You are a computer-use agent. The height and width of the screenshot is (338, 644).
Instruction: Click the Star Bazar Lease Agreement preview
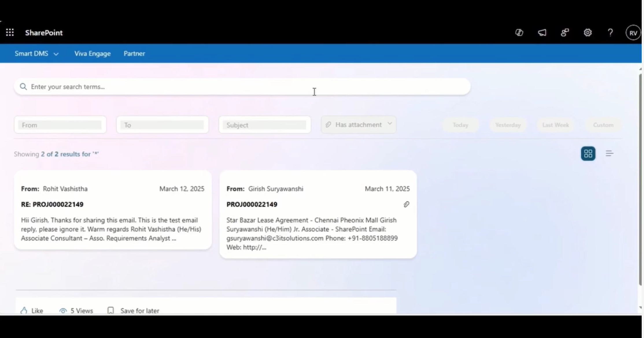312,233
